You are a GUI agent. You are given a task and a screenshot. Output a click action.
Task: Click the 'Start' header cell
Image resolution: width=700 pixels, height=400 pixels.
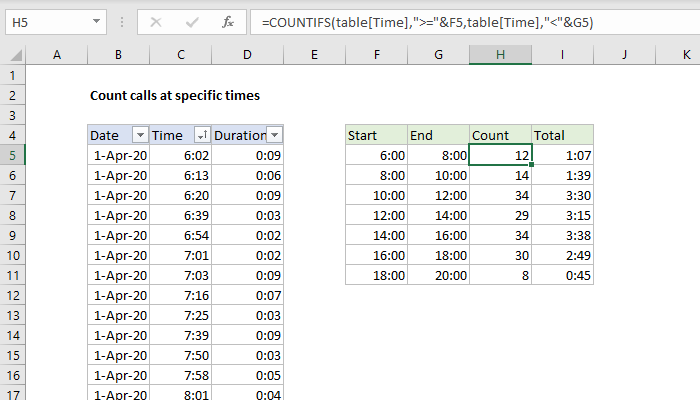pyautogui.click(x=376, y=135)
